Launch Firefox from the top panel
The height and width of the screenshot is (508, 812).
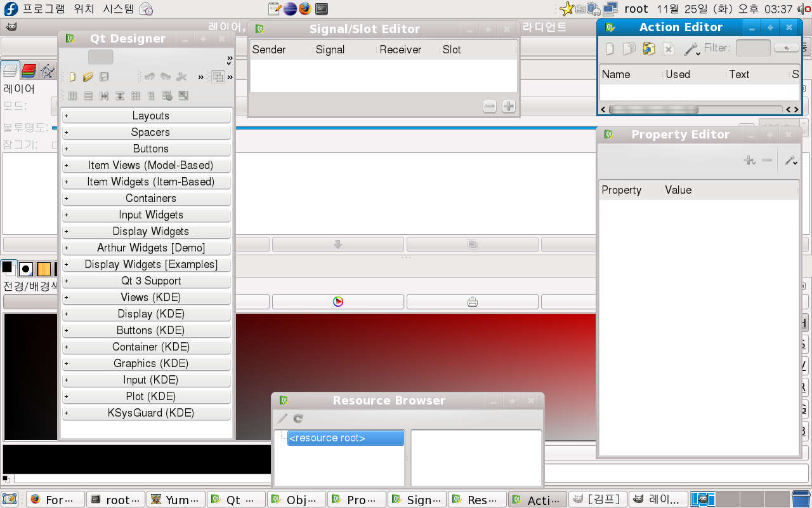(x=306, y=8)
